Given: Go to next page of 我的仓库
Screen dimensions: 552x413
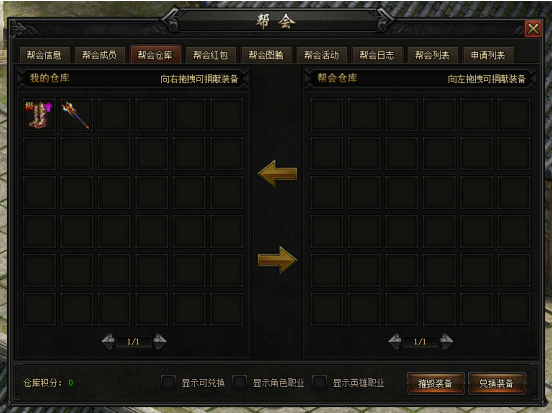Looking at the screenshot, I should 159,341.
